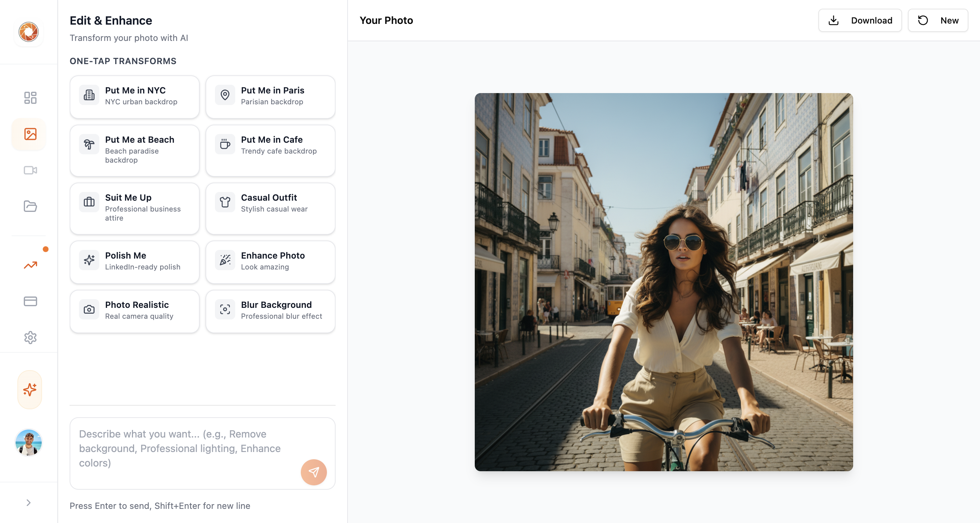This screenshot has width=980, height=523.
Task: Apply Blur Background effect
Action: pos(270,311)
